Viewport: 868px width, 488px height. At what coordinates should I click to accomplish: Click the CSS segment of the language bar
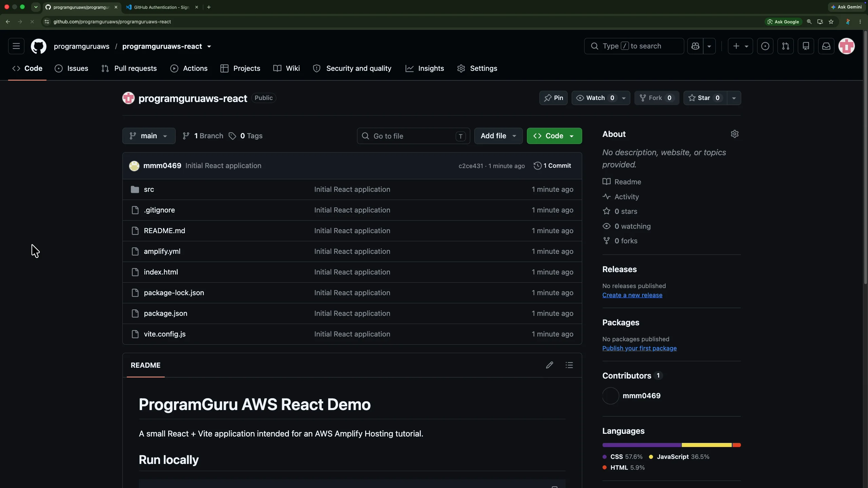click(x=642, y=445)
